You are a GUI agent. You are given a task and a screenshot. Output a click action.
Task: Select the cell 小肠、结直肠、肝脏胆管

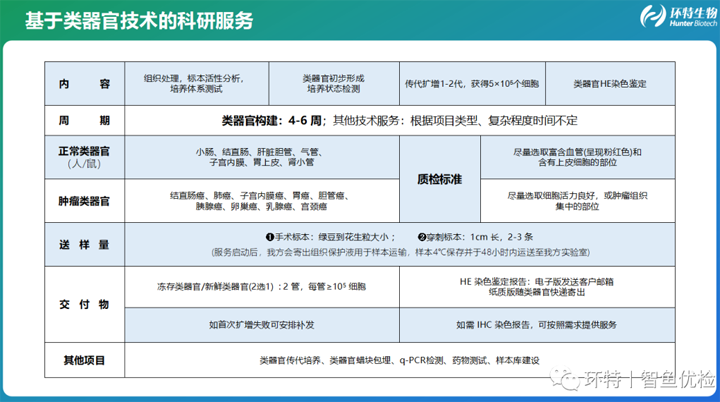(x=262, y=157)
